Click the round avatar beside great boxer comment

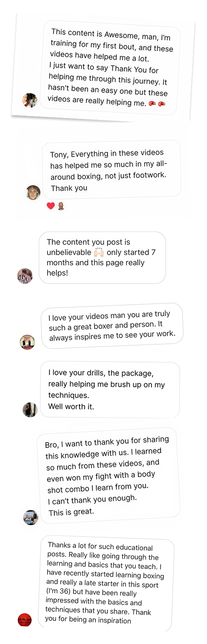point(28,342)
